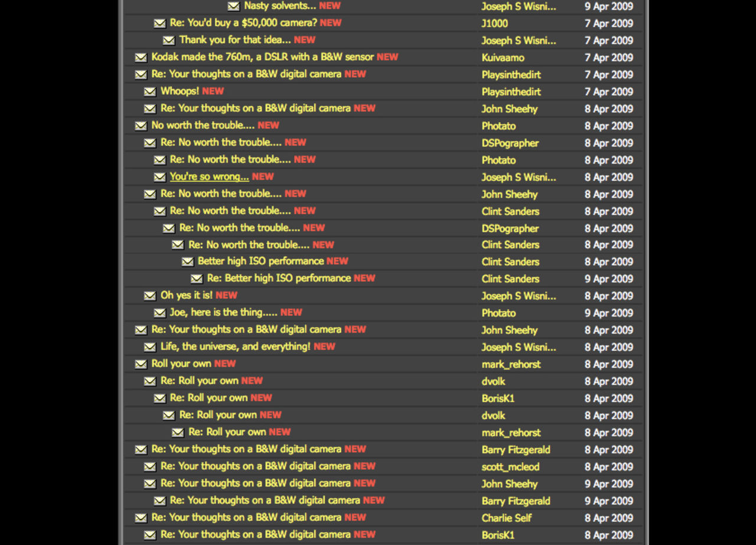Image resolution: width=756 pixels, height=545 pixels.
Task: Click envelope icon next to "Whoops!"
Action: coord(150,92)
